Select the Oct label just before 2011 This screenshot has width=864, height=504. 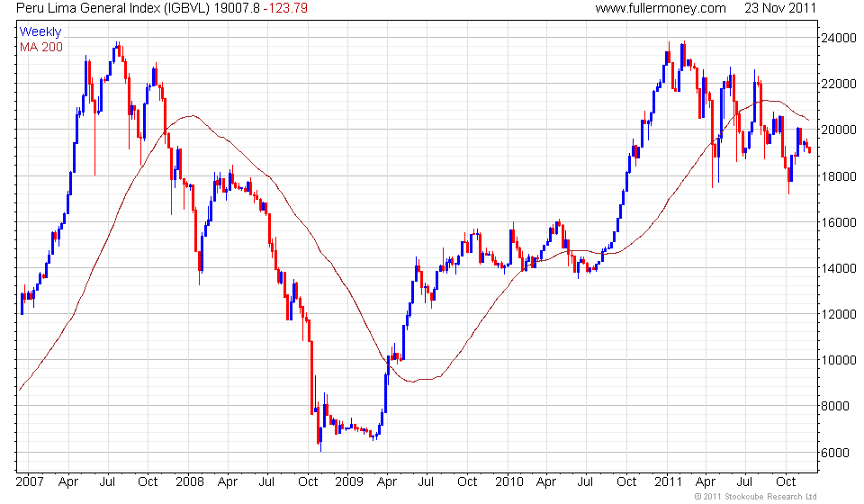click(626, 482)
